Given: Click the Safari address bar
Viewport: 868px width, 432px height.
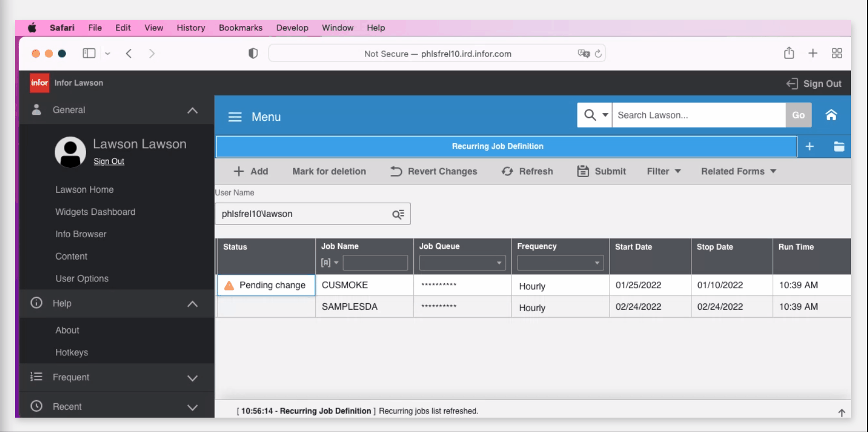Looking at the screenshot, I should point(437,53).
